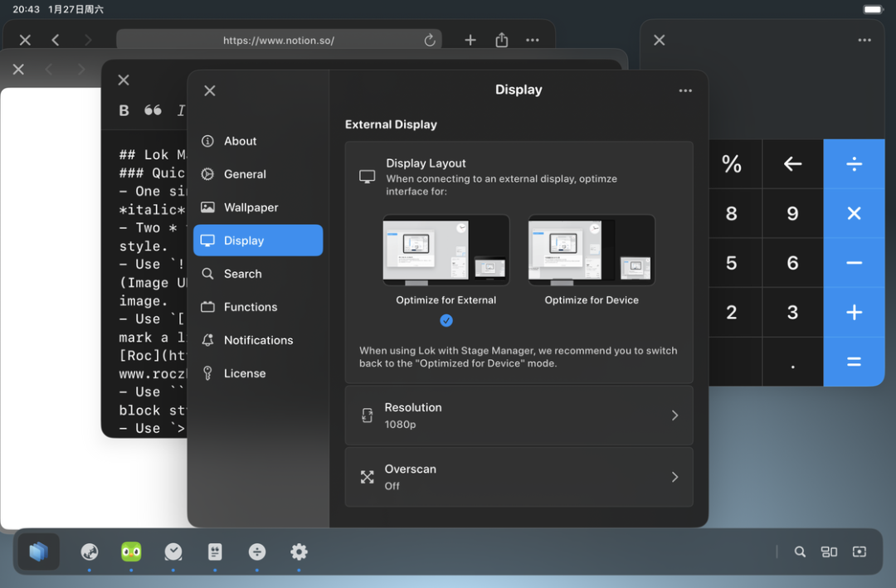Click the Lok blue cube launcher icon

pos(38,552)
